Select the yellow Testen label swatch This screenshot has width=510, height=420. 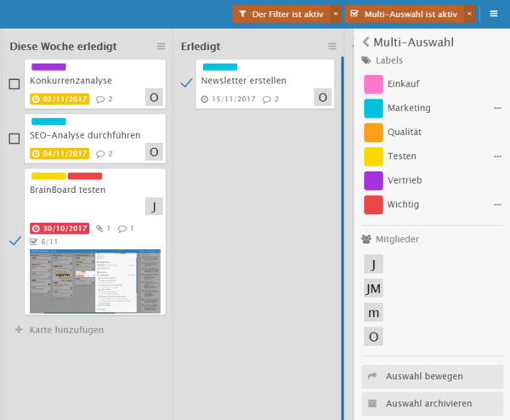point(373,156)
